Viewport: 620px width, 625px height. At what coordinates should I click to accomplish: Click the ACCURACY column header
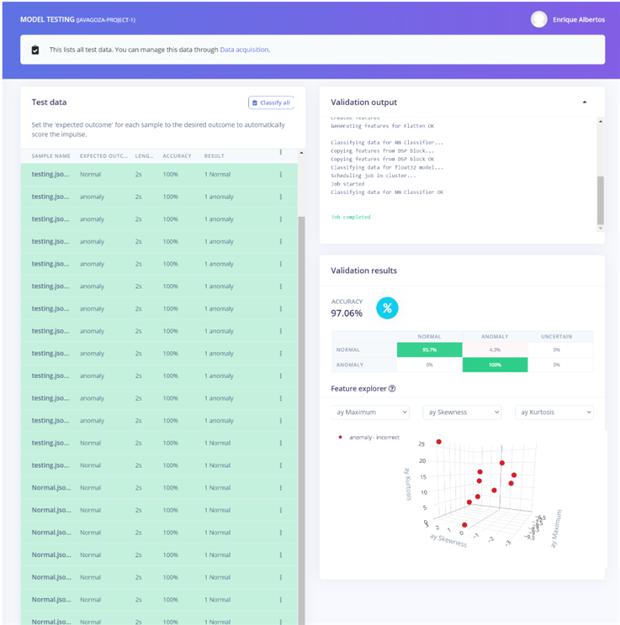pyautogui.click(x=177, y=156)
